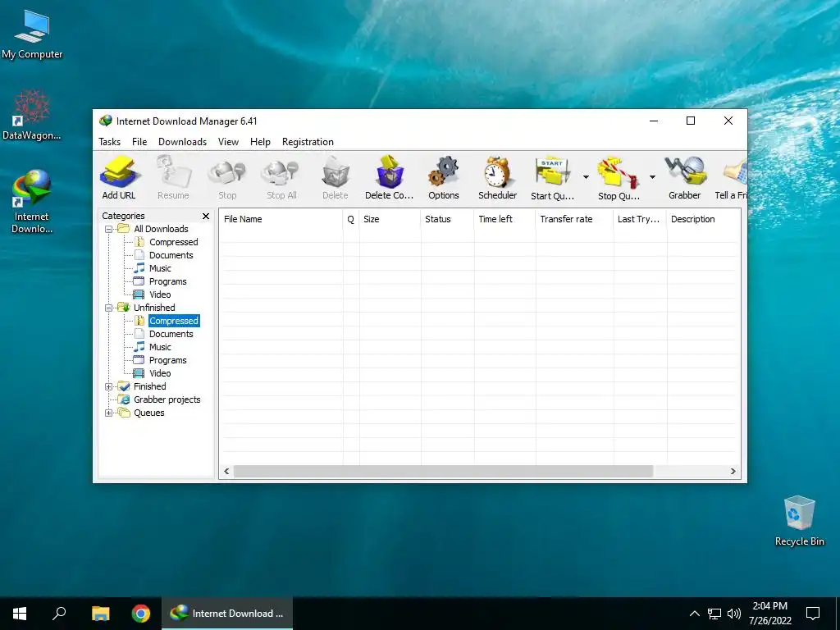Expand the Queues tree node
This screenshot has width=840, height=630.
click(x=109, y=413)
